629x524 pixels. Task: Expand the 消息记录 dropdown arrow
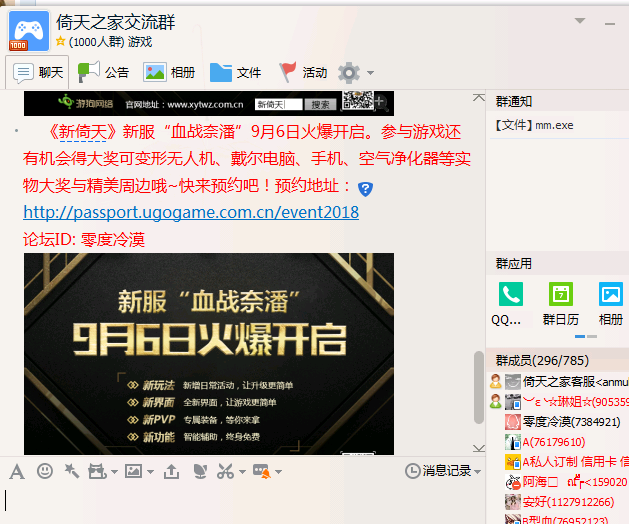click(477, 472)
